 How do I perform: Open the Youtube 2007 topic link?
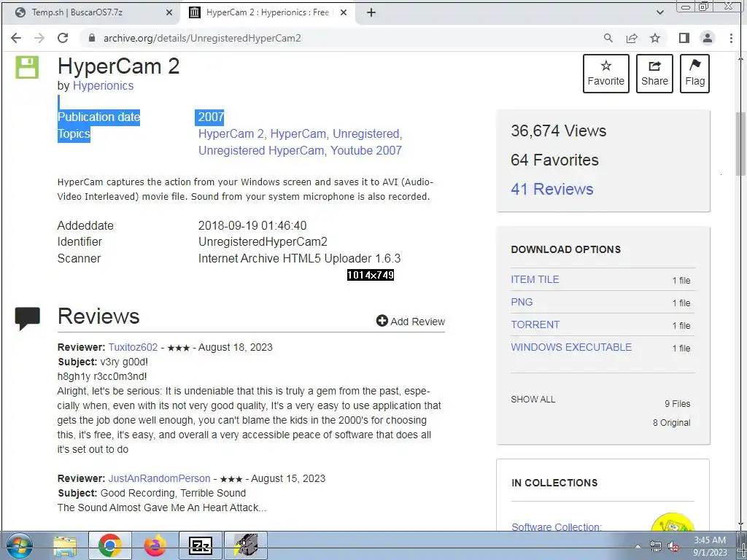tap(366, 150)
